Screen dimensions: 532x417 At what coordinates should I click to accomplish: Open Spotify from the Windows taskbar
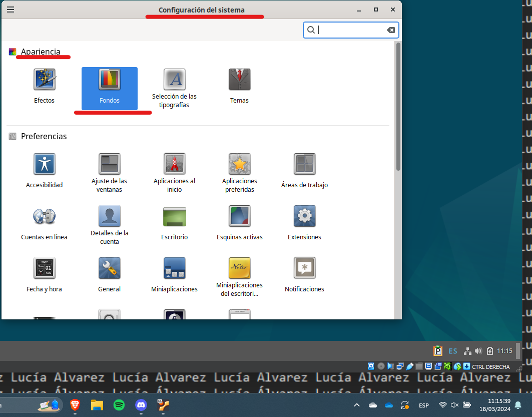tap(119, 405)
